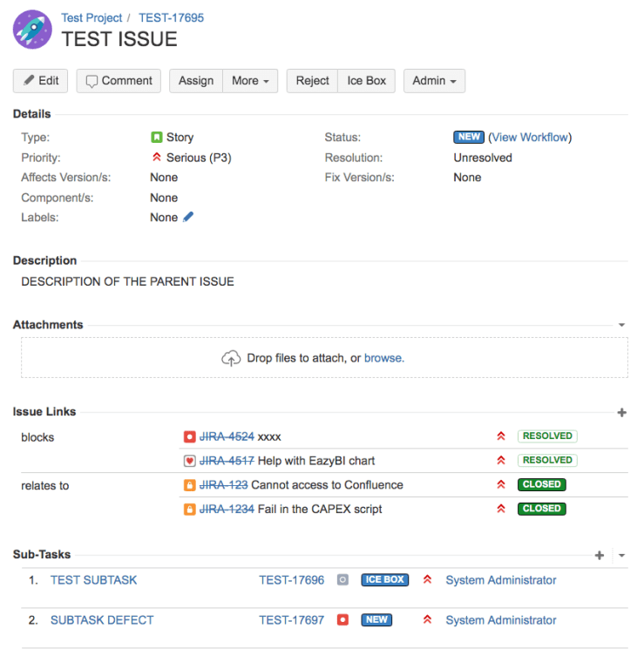Viewport: 644px width, 662px height.
Task: Open the TEST SUBTASK link
Action: coord(93,580)
